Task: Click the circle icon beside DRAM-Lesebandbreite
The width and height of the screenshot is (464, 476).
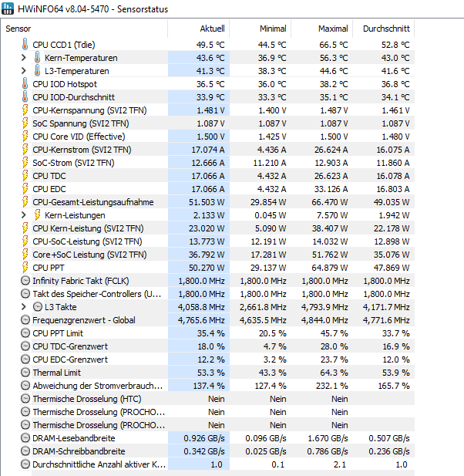Action: (25, 438)
